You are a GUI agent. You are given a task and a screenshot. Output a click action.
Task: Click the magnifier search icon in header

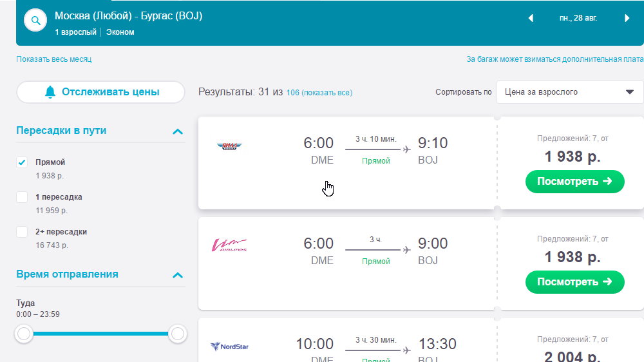[35, 20]
